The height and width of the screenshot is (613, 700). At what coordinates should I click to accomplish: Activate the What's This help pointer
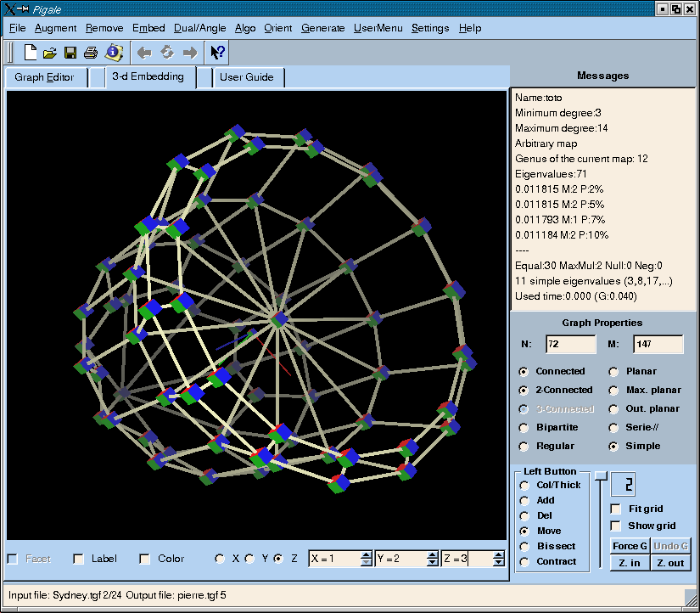coord(218,53)
